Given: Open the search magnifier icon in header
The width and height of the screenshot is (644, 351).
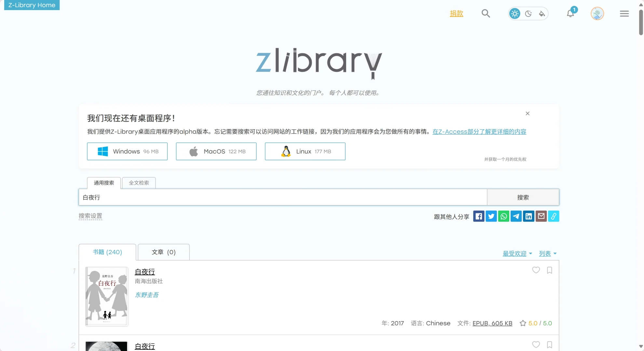Looking at the screenshot, I should click(486, 13).
